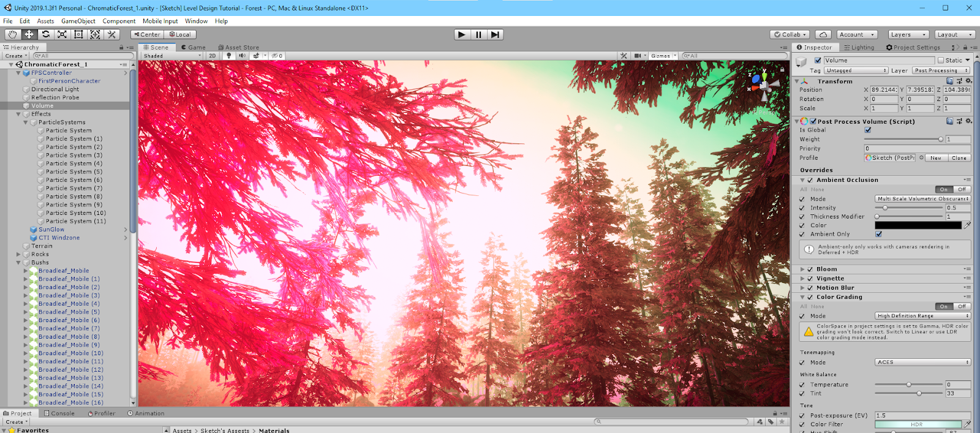The height and width of the screenshot is (433, 980).
Task: Open scene camera settings icon
Action: pyautogui.click(x=638, y=56)
